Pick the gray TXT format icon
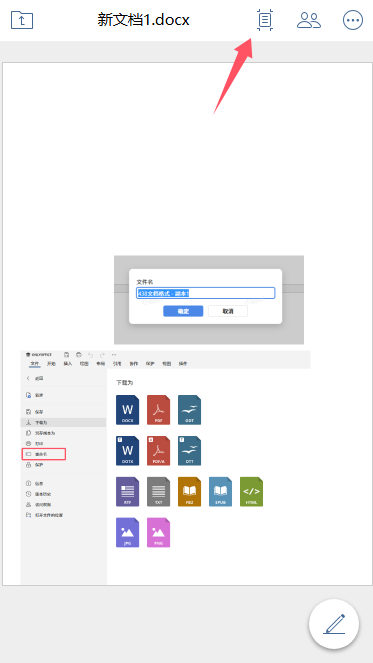 pyautogui.click(x=159, y=491)
